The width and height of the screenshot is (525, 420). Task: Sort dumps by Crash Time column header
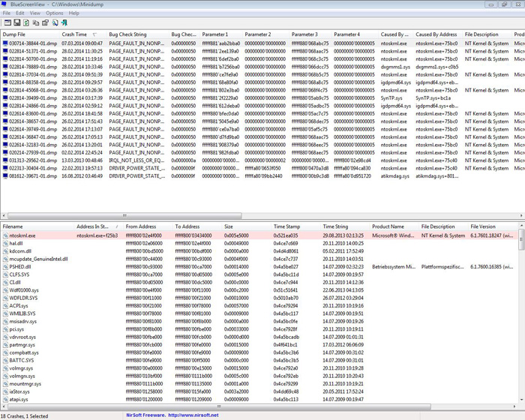[74, 34]
